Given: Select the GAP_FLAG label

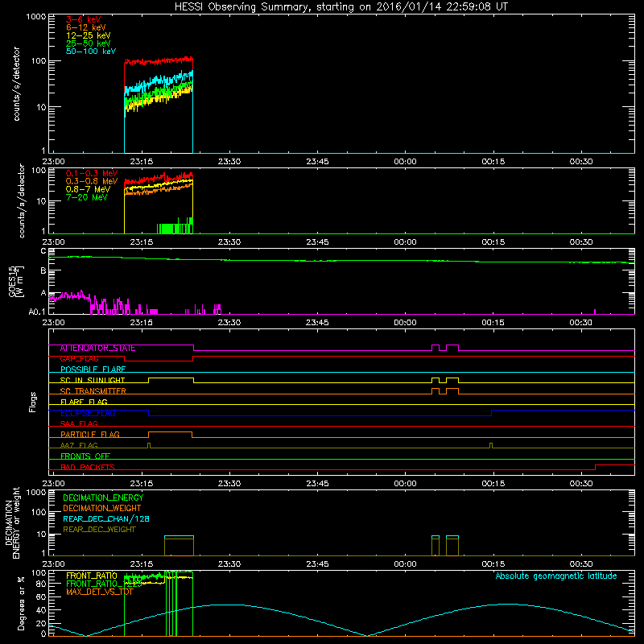Looking at the screenshot, I should (x=79, y=359).
